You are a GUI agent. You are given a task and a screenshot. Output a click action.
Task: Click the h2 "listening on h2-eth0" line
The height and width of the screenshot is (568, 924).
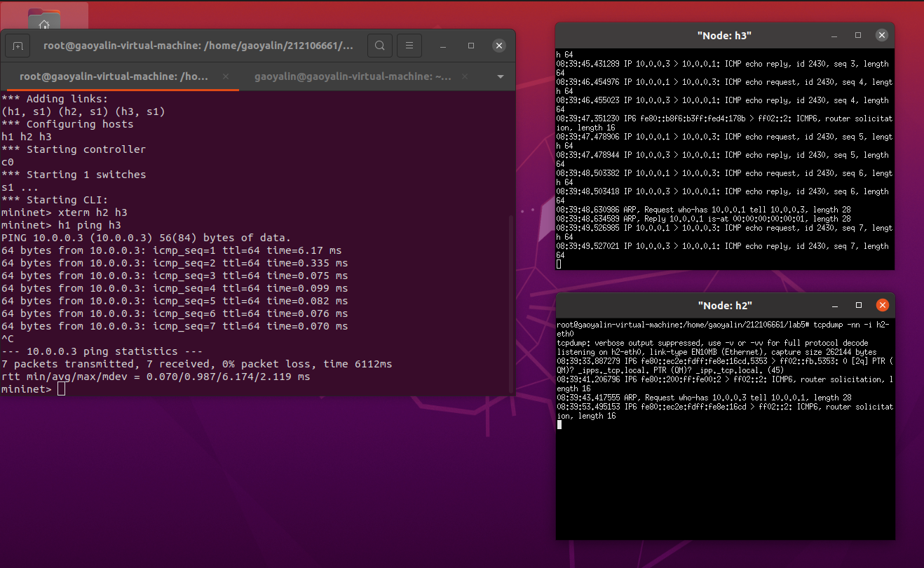click(x=716, y=352)
